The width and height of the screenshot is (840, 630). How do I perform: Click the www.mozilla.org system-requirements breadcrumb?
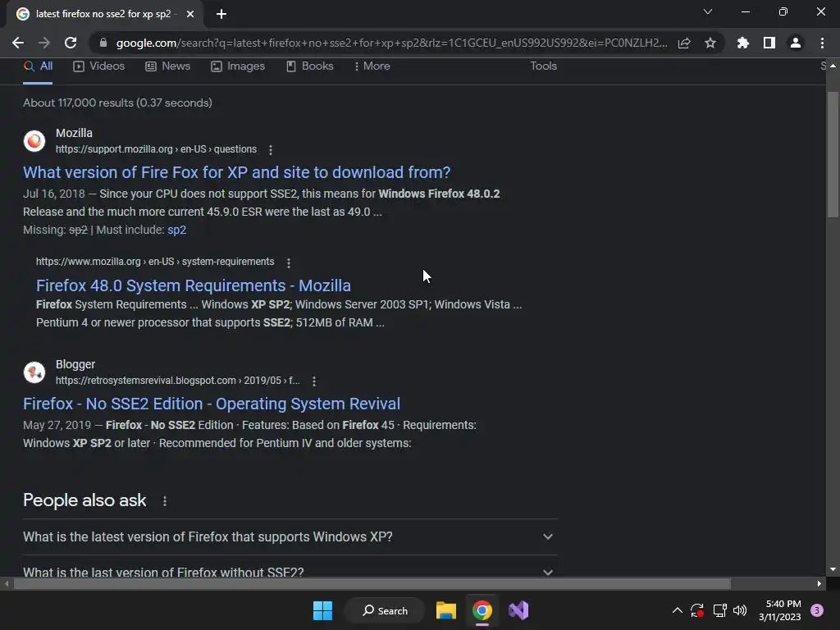[x=155, y=262]
